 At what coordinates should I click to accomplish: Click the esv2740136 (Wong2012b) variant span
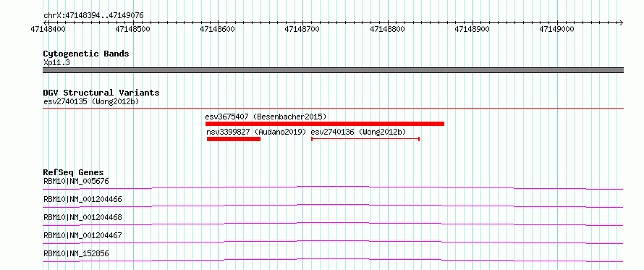(365, 139)
